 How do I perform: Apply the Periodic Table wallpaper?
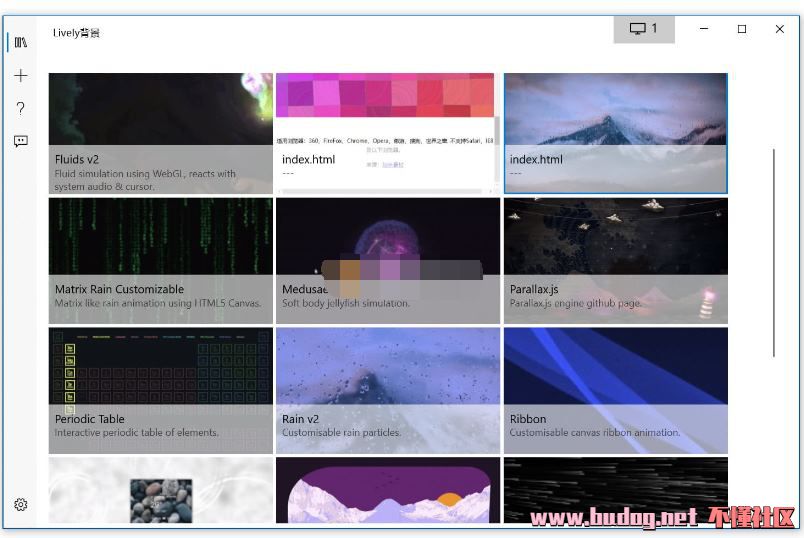[x=160, y=390]
